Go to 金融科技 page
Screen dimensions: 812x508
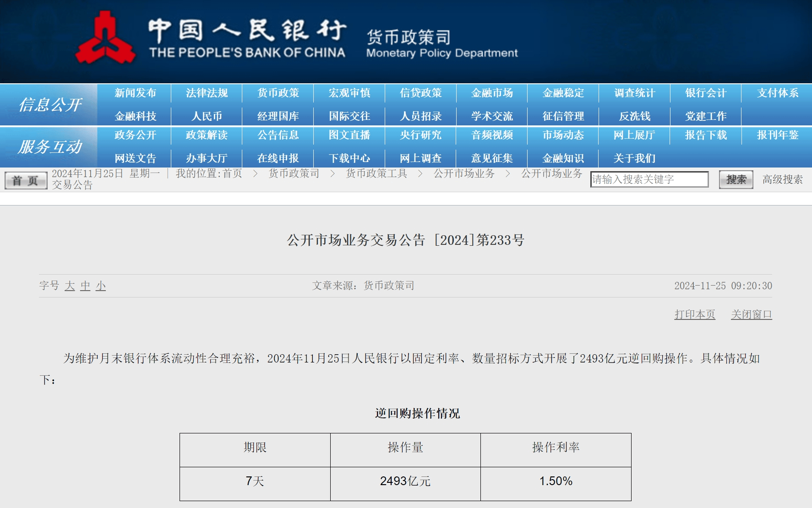(136, 116)
